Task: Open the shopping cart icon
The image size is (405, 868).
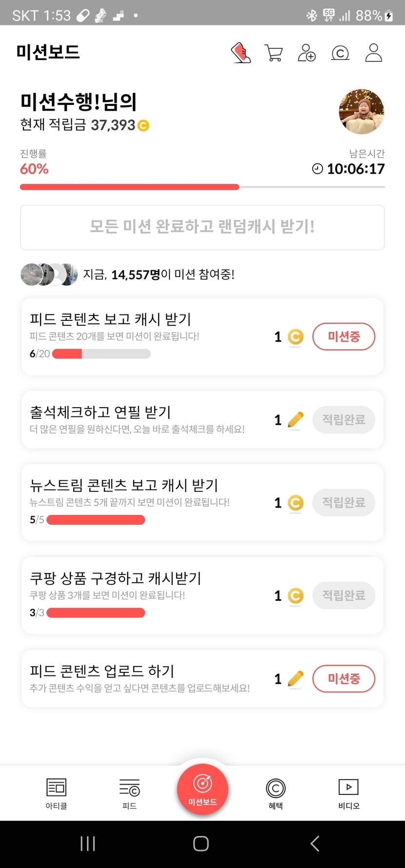Action: tap(274, 53)
